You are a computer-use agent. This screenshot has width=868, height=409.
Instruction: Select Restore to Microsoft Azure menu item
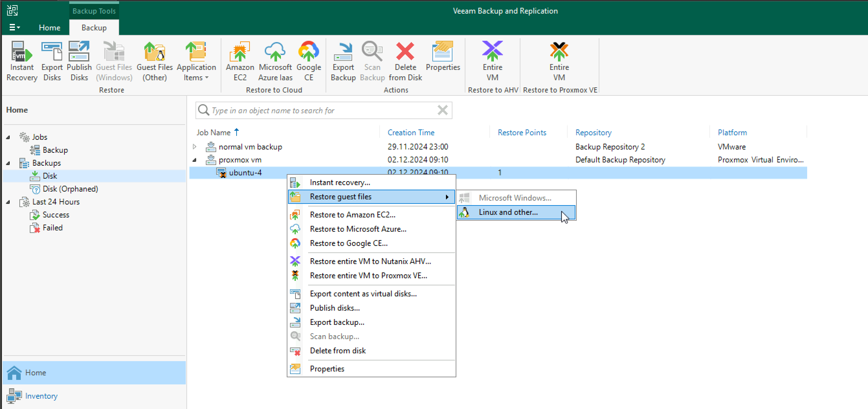coord(371,229)
